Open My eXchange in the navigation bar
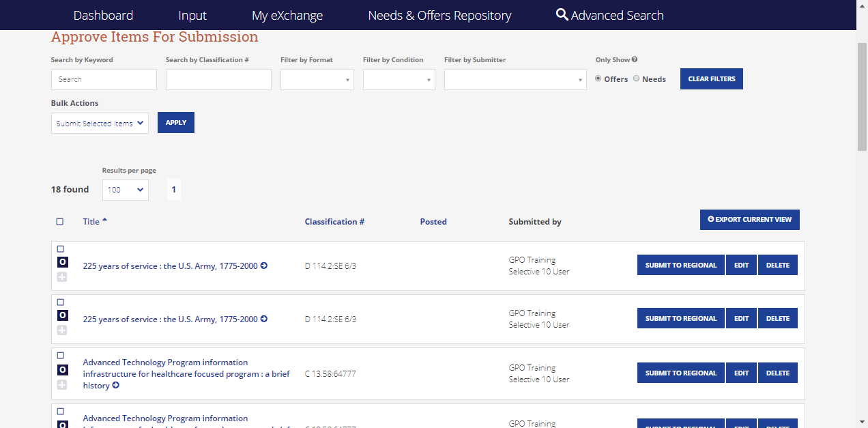The image size is (868, 428). pos(287,15)
